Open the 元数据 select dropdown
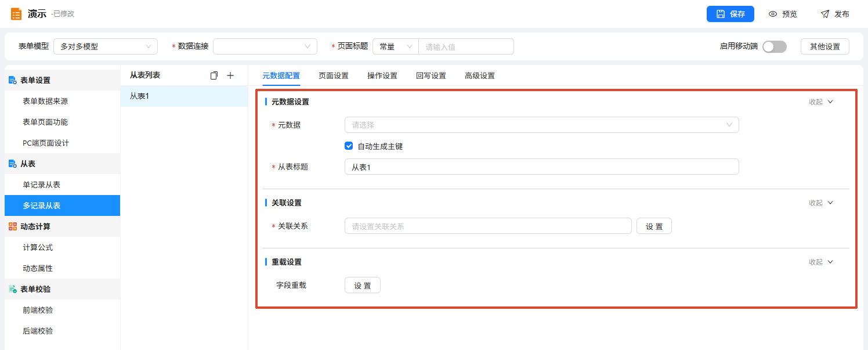This screenshot has height=350, width=868. pos(542,125)
